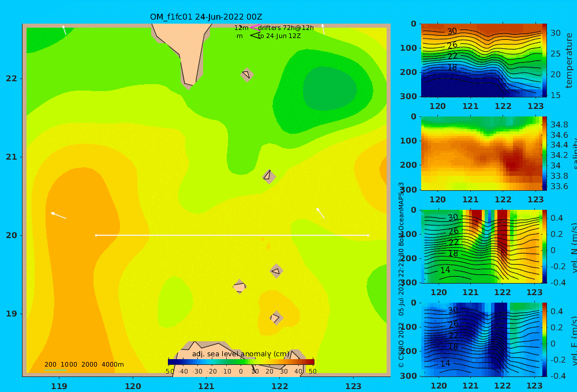Click longitude label 119 on main map
The width and height of the screenshot is (577, 392).
(59, 386)
